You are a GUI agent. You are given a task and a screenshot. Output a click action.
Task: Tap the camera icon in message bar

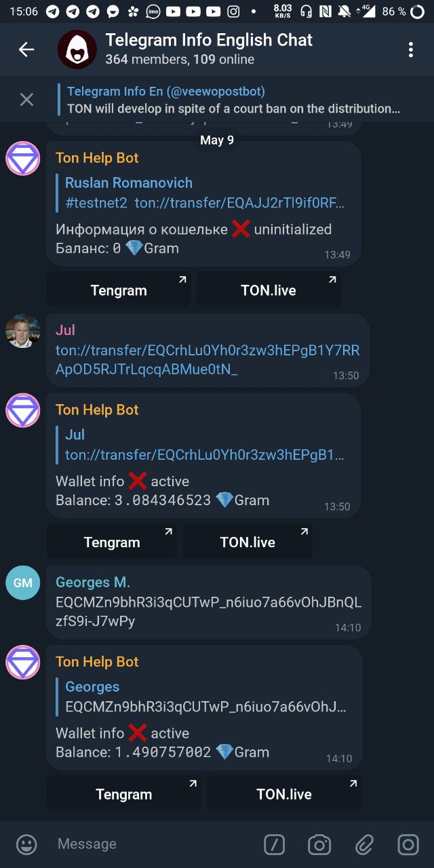tap(319, 844)
